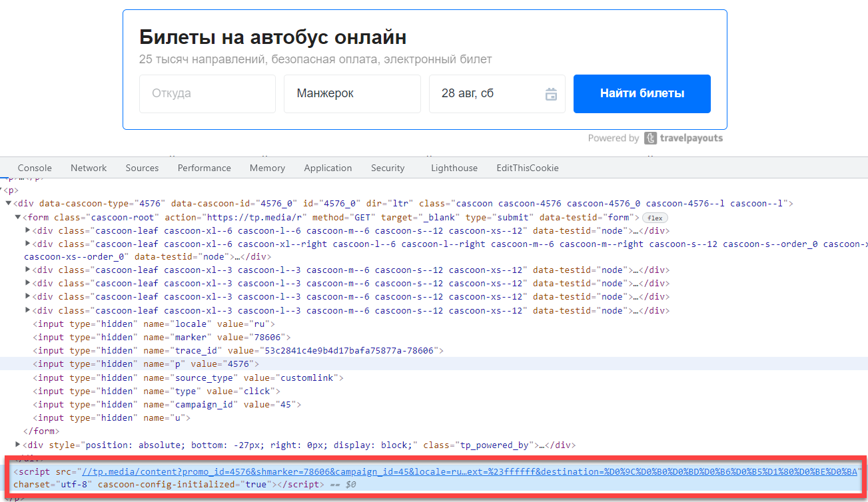Screen dimensions: 868x502
Task: Click the "Откуда" origin input field
Action: (207, 94)
